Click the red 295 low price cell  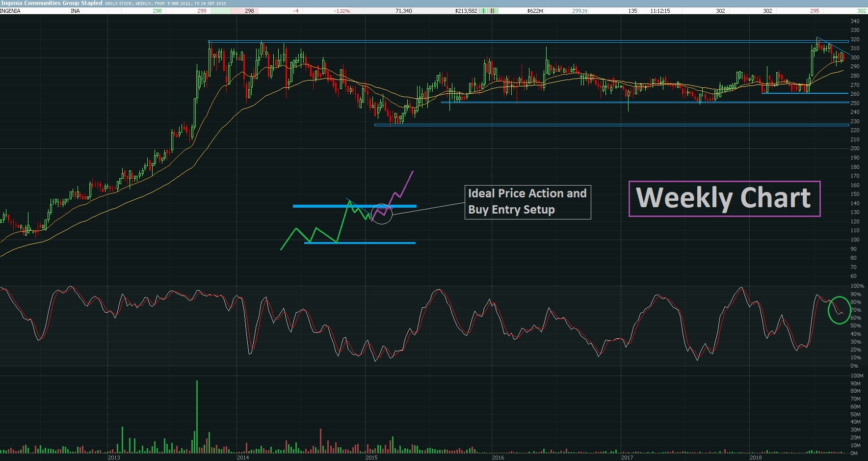(815, 11)
